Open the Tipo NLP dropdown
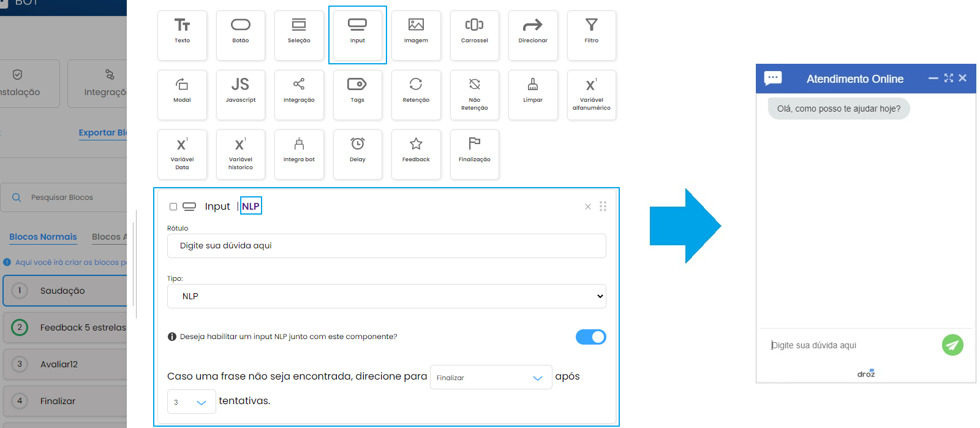The width and height of the screenshot is (980, 428). click(x=386, y=296)
